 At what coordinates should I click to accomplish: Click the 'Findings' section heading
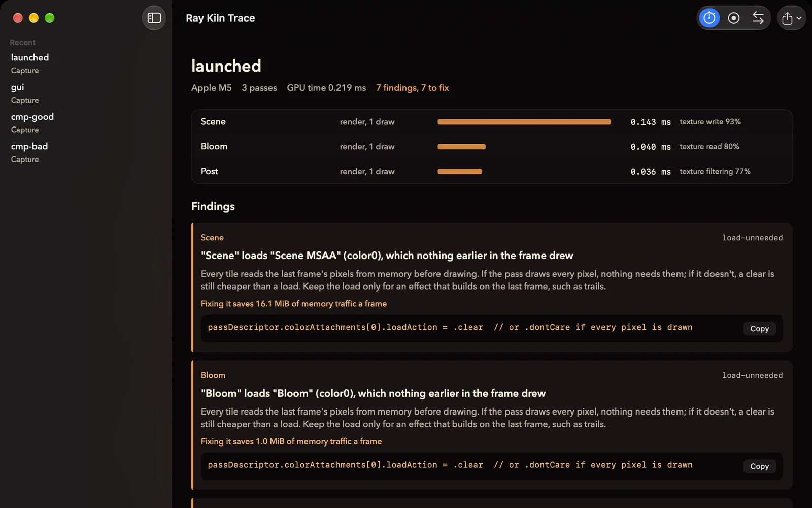coord(213,206)
